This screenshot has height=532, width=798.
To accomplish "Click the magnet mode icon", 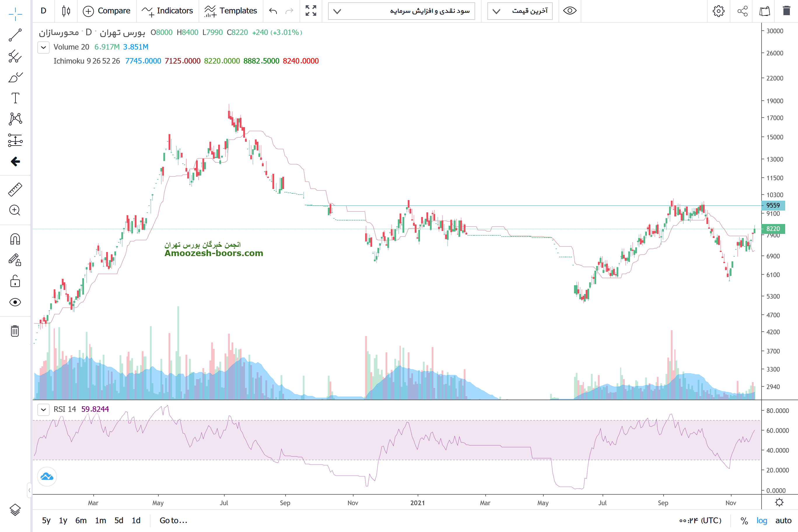I will [x=15, y=239].
